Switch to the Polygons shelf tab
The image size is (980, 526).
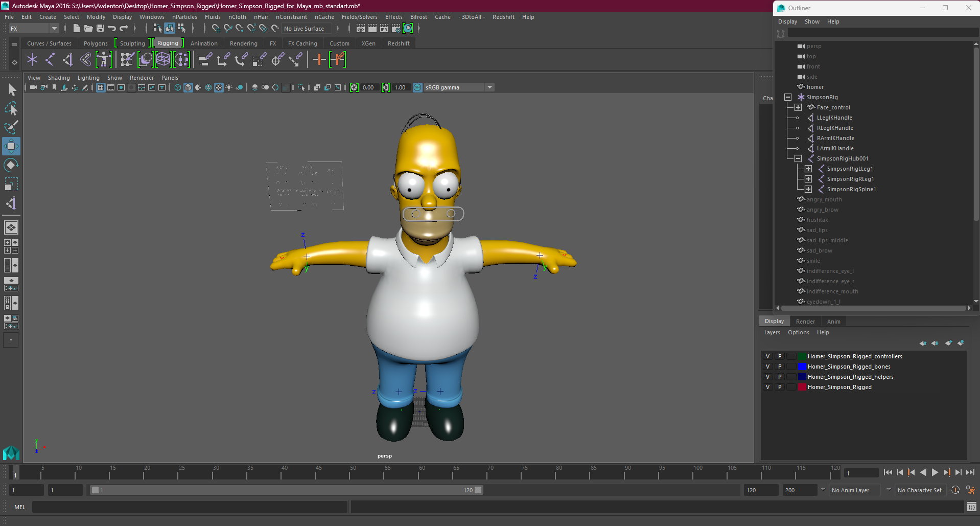pos(96,43)
